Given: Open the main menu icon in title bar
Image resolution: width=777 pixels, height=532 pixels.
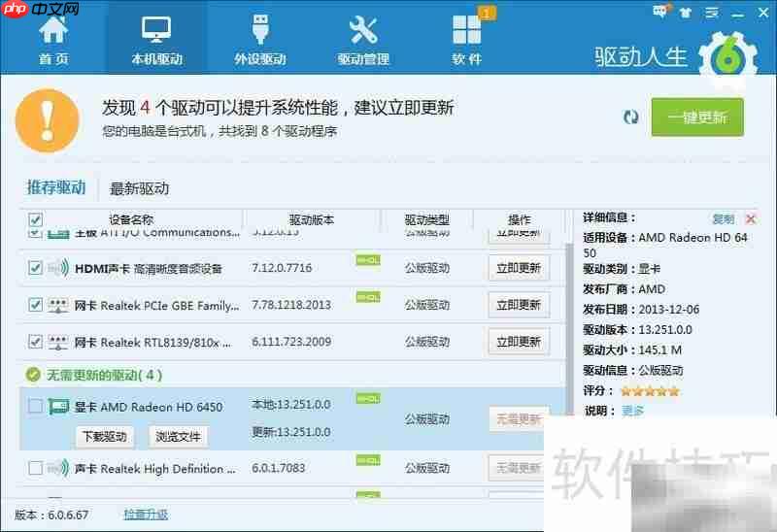Looking at the screenshot, I should point(712,13).
